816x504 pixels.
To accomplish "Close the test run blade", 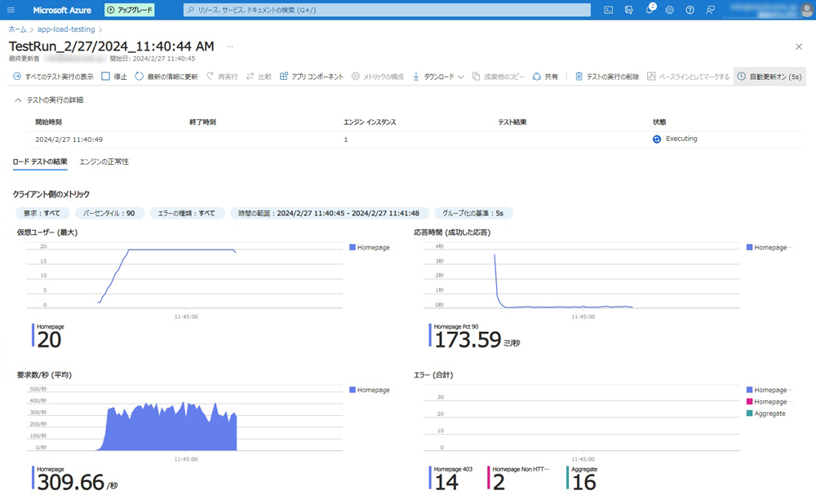I will (x=799, y=46).
